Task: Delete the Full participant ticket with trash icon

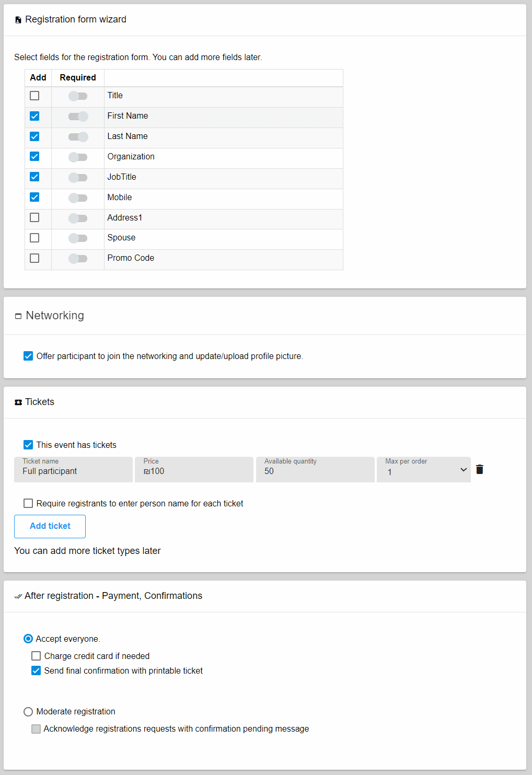Action: 480,469
